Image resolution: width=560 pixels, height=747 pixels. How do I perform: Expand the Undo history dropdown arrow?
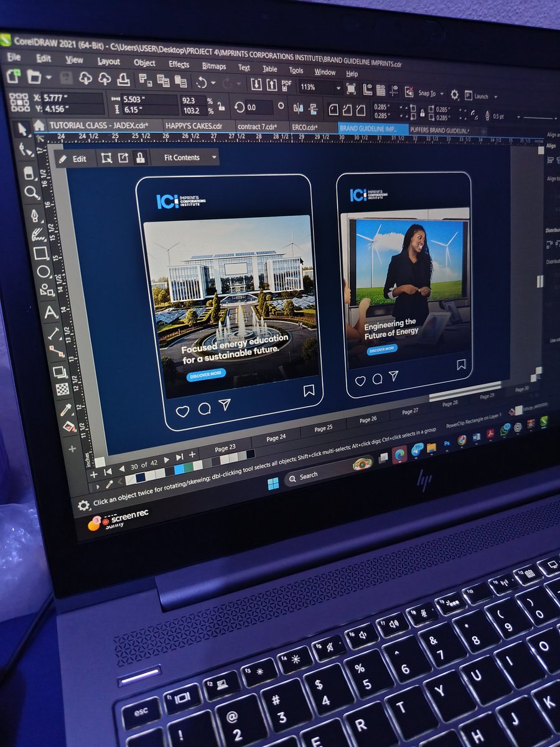tap(213, 83)
